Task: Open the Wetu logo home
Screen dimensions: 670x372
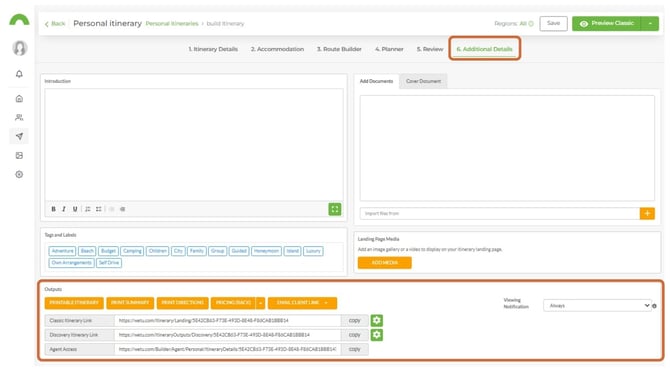Action: (x=19, y=20)
